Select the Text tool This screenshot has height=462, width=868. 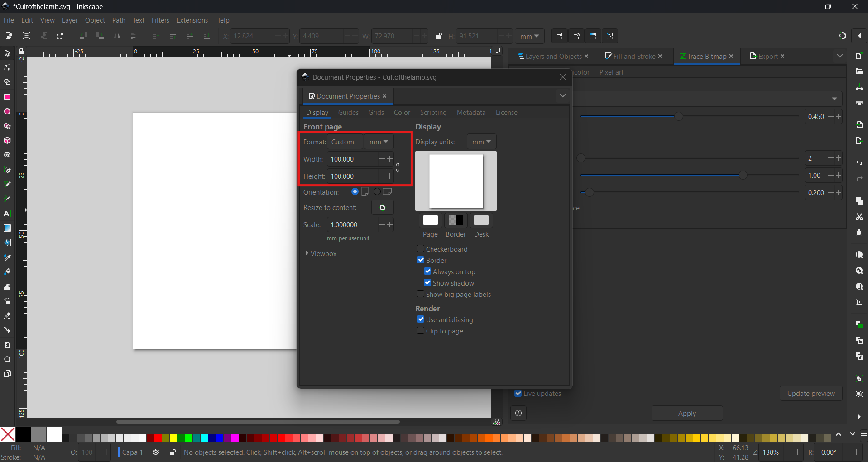[x=7, y=214]
